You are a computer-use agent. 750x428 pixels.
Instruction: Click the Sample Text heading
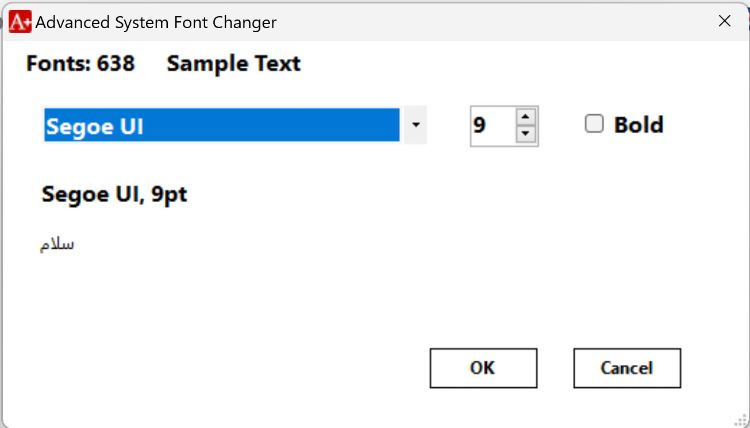click(x=233, y=64)
